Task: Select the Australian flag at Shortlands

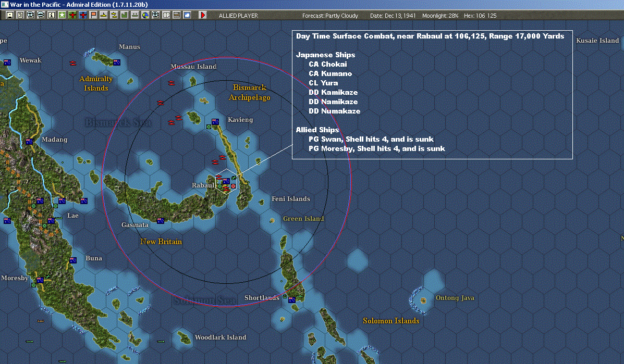Action: pos(292,300)
